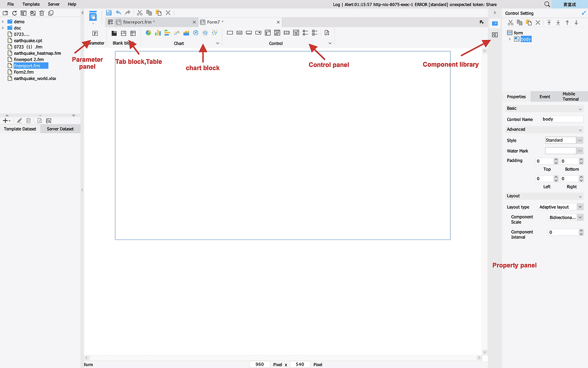Move control to top in Control Setting
This screenshot has width=588, height=368.
pos(549,23)
